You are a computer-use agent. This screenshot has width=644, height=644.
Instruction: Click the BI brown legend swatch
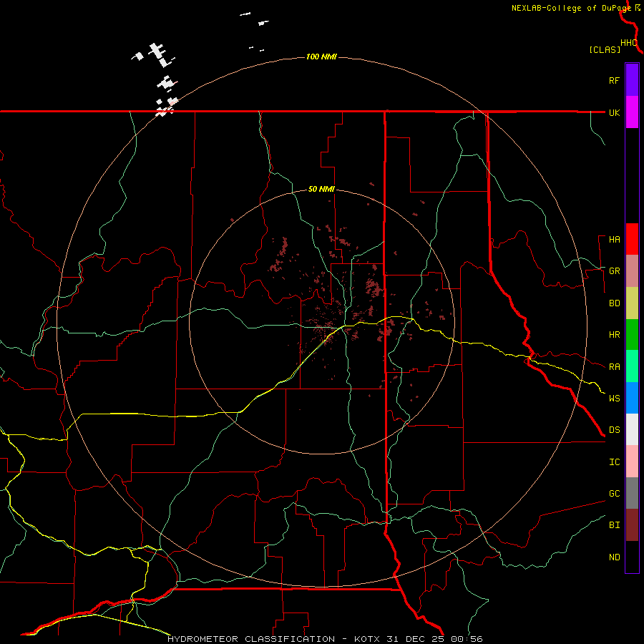coord(632,525)
